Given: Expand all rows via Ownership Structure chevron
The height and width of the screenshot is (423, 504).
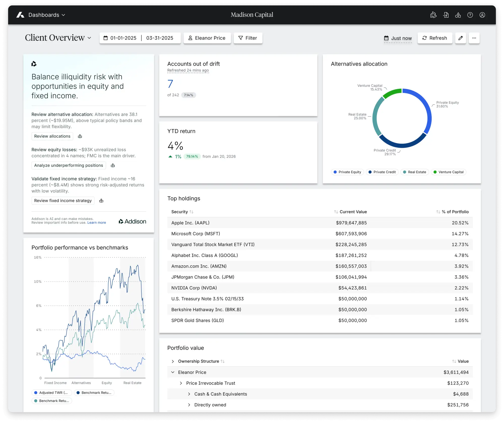Looking at the screenshot, I should click(x=173, y=361).
